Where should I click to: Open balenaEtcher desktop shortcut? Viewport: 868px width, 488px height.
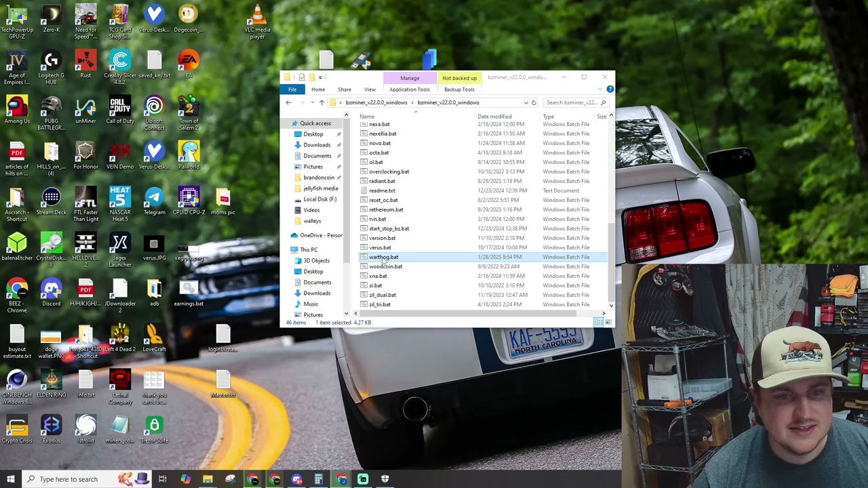pyautogui.click(x=17, y=247)
